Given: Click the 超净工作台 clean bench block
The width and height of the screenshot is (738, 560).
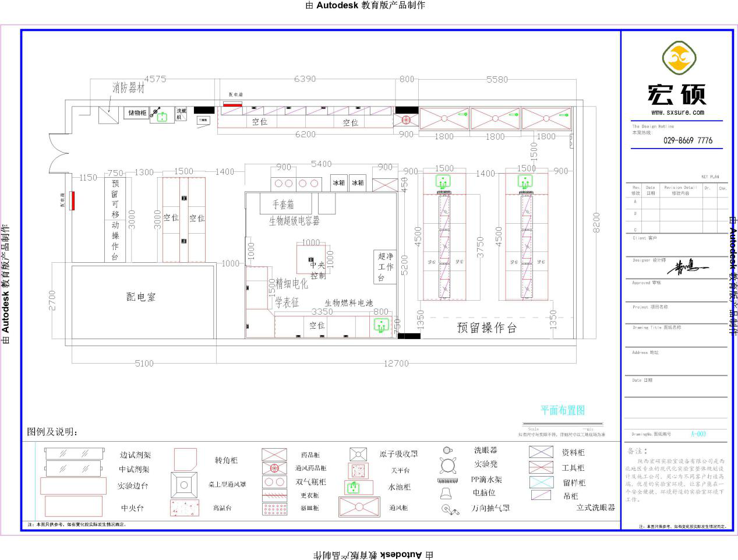Looking at the screenshot, I should [385, 267].
